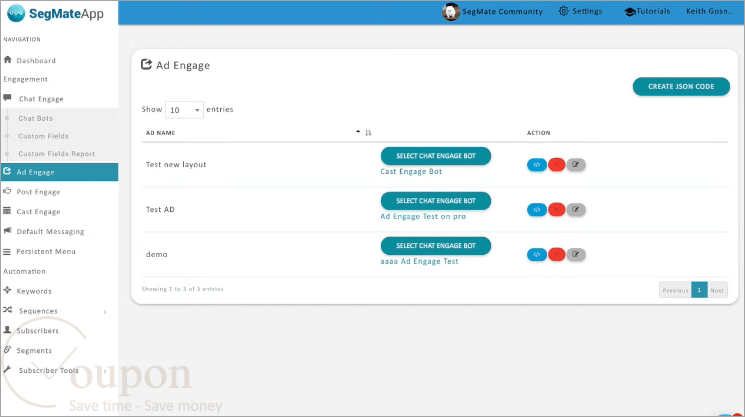Image resolution: width=745 pixels, height=417 pixels.
Task: Delete the Test AD entry
Action: pos(556,209)
